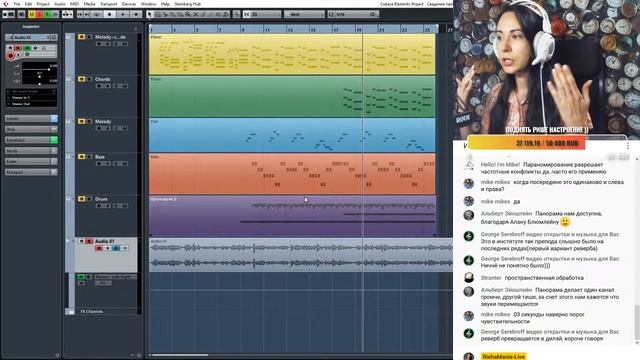Open the MIDI menu
The image size is (640, 360).
pos(74,4)
